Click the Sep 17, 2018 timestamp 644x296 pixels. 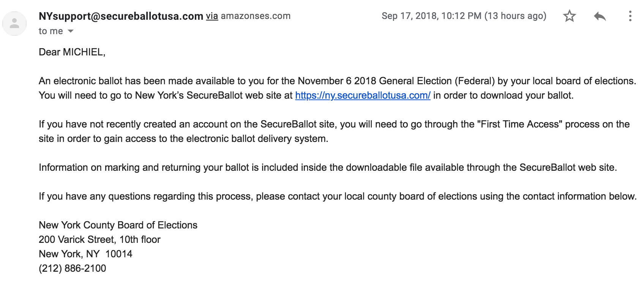[x=464, y=16]
